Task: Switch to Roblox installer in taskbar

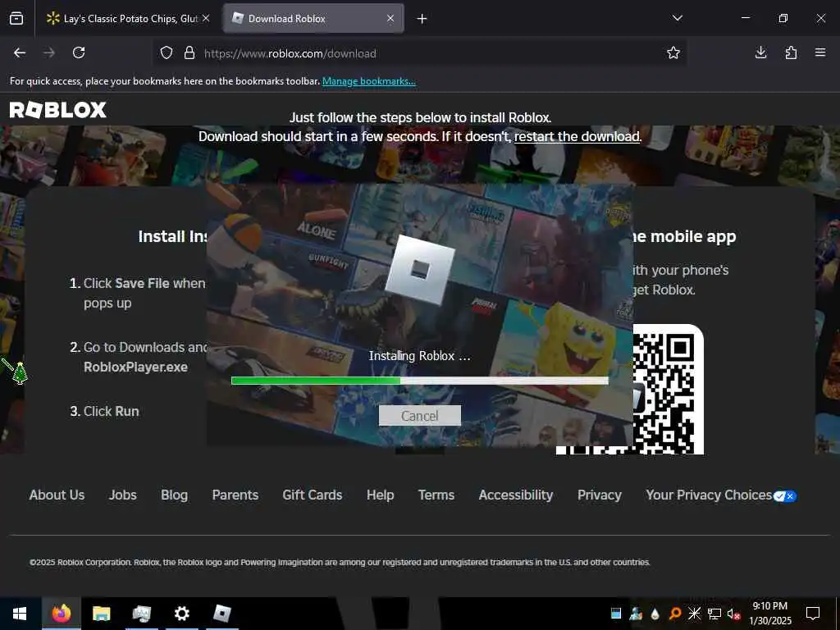Action: [x=221, y=614]
